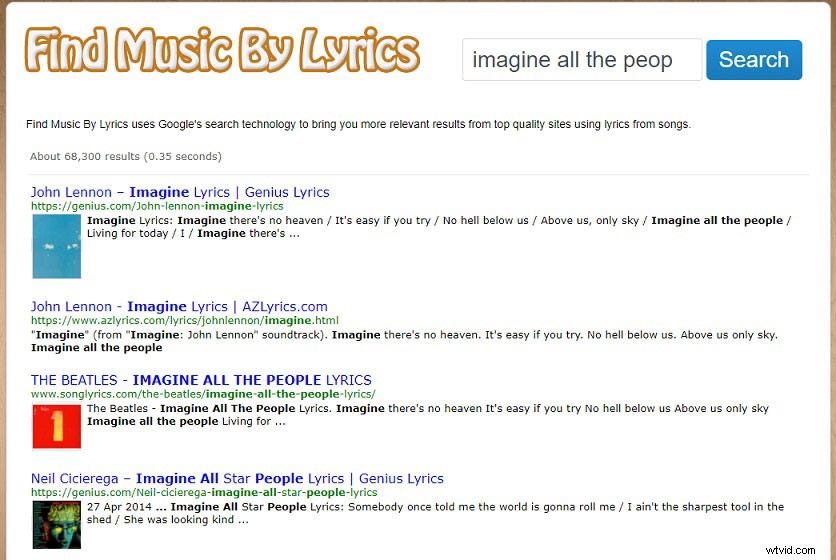836x560 pixels.
Task: Focus the lyrics search input field
Action: point(582,60)
